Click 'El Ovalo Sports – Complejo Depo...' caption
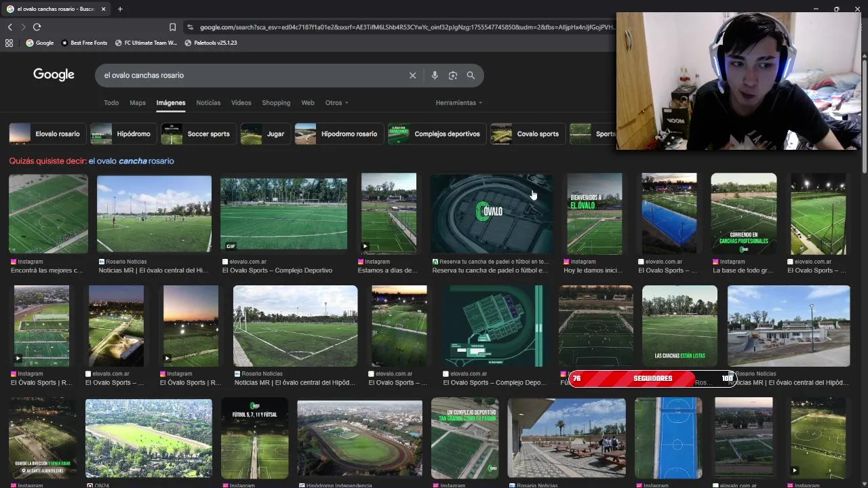 pos(495,382)
